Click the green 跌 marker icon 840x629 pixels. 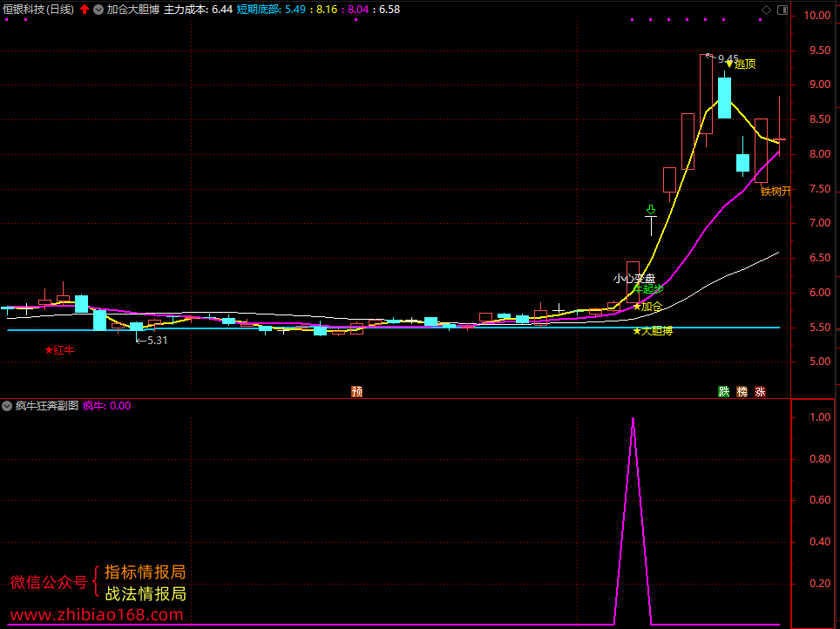pyautogui.click(x=724, y=392)
